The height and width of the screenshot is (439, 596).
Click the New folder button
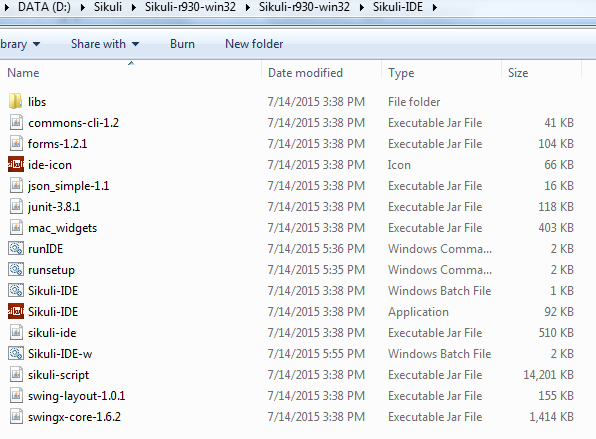tap(254, 44)
